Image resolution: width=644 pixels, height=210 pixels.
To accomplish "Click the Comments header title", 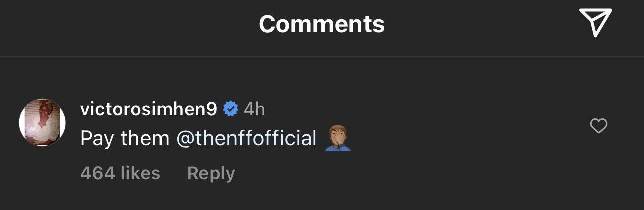I will 321,23.
